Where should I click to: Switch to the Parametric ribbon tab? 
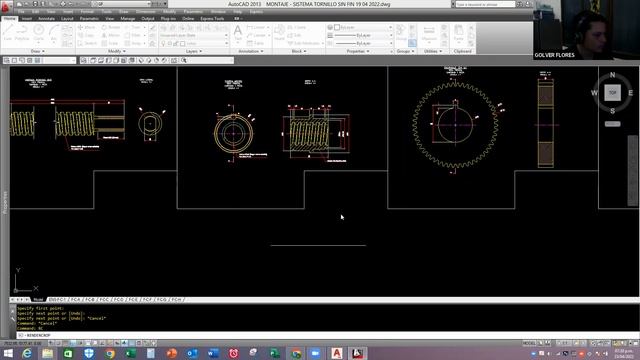(x=89, y=19)
